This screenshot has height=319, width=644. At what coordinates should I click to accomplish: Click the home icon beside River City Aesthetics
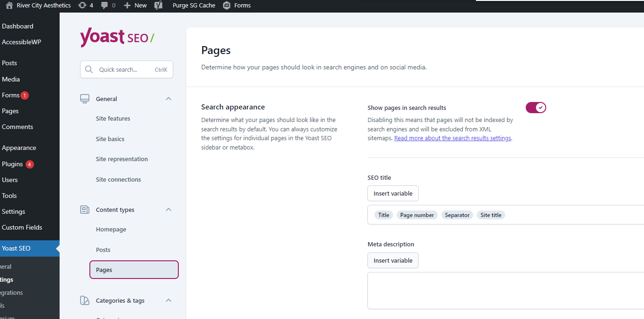pos(9,6)
